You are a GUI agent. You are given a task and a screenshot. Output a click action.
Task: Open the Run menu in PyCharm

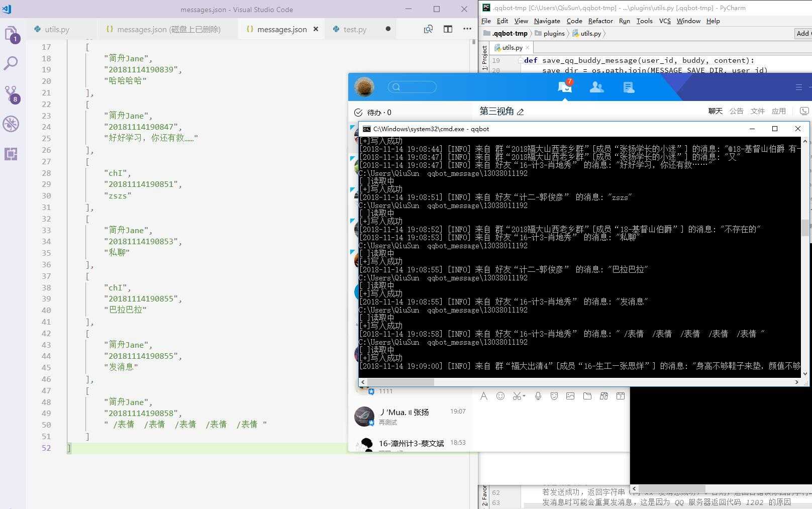625,21
